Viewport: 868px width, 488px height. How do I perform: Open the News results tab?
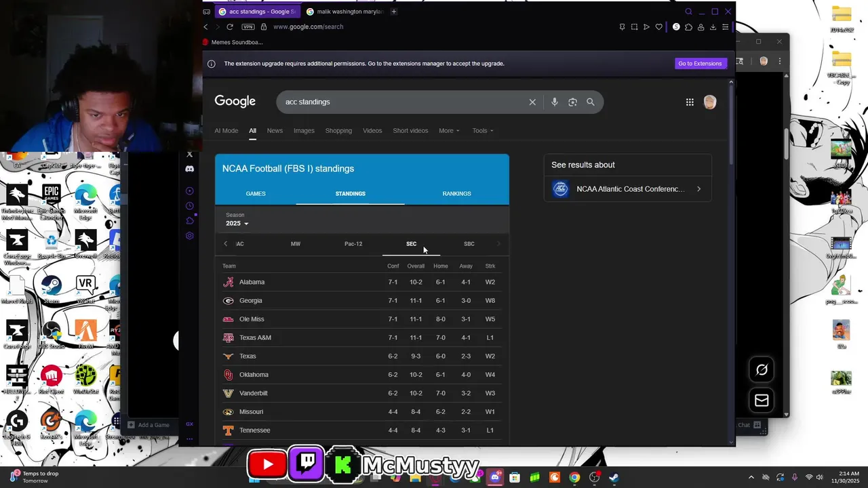click(275, 130)
